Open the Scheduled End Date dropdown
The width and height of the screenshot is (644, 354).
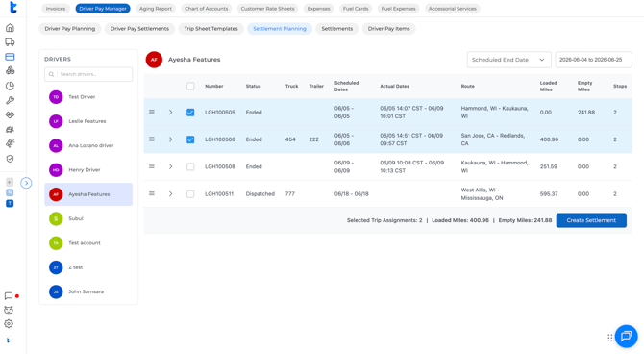click(x=508, y=60)
